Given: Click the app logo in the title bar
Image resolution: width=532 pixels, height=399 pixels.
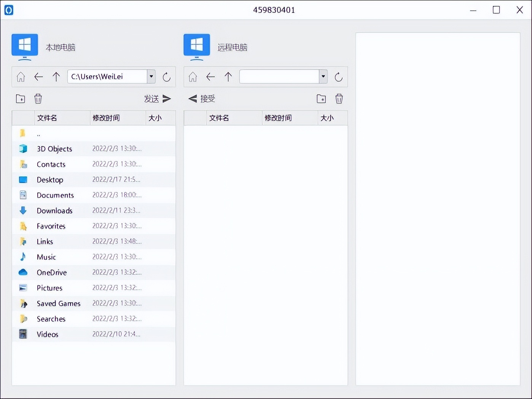Looking at the screenshot, I should coord(8,10).
